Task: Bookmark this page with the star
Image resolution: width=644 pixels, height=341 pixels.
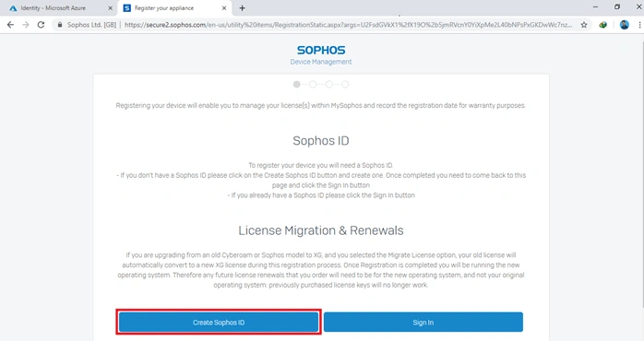Action: pyautogui.click(x=584, y=25)
